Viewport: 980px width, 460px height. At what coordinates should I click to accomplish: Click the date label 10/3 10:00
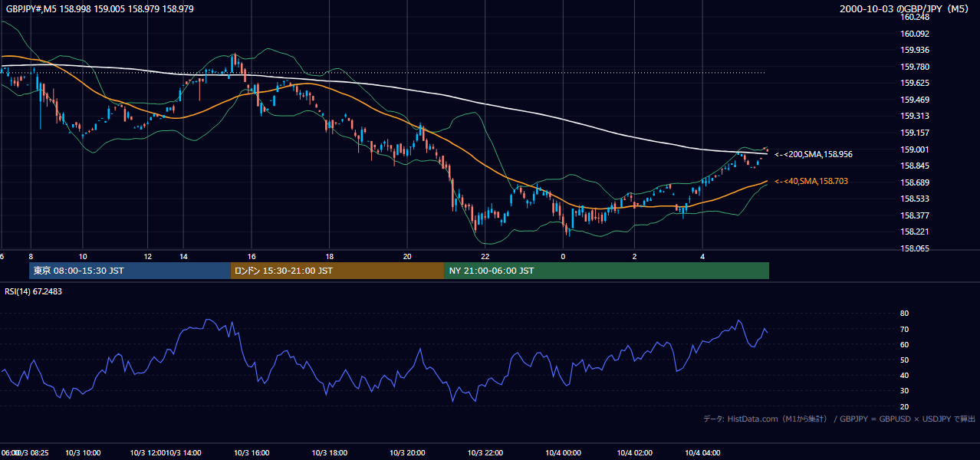(x=84, y=453)
